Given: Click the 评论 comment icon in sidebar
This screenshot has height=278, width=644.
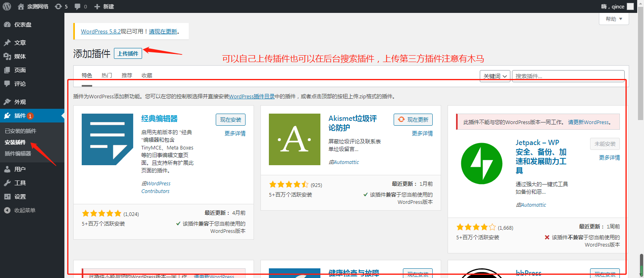Looking at the screenshot, I should click(x=7, y=84).
